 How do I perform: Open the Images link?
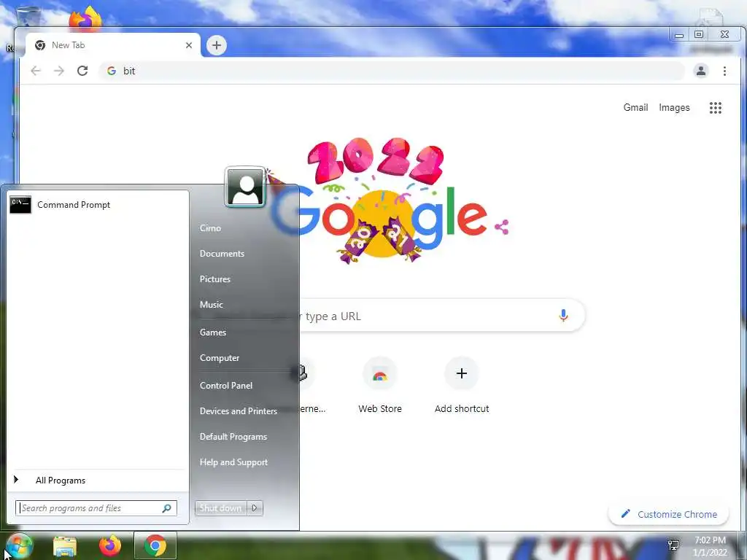(x=674, y=108)
